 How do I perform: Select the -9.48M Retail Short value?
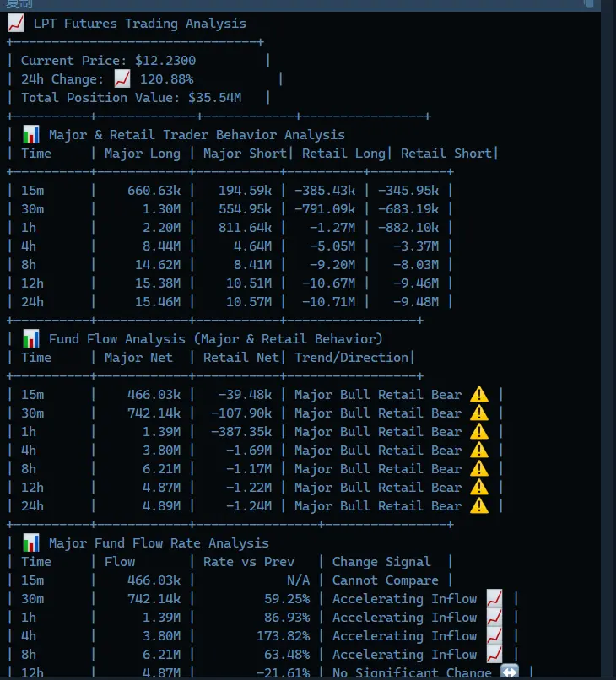(x=416, y=302)
